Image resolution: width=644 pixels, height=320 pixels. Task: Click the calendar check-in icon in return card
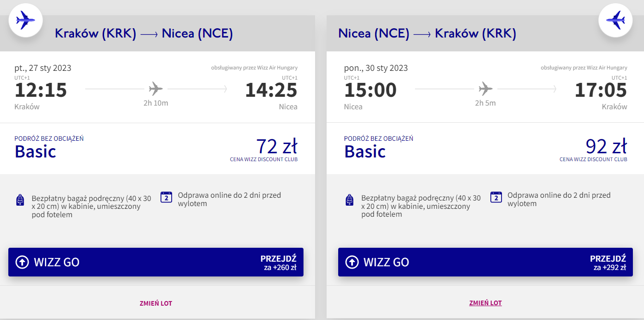point(496,197)
